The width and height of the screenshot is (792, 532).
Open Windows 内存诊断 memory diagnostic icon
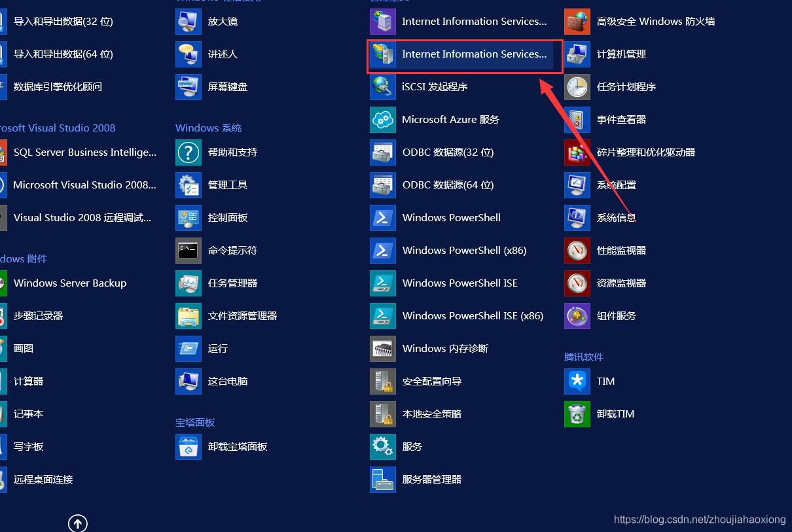click(x=383, y=349)
